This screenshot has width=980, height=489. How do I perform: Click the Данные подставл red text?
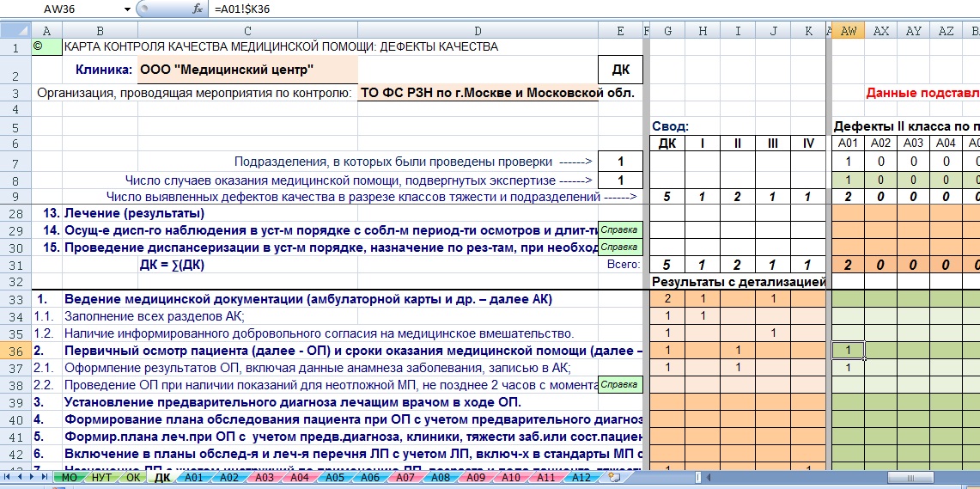(922, 93)
